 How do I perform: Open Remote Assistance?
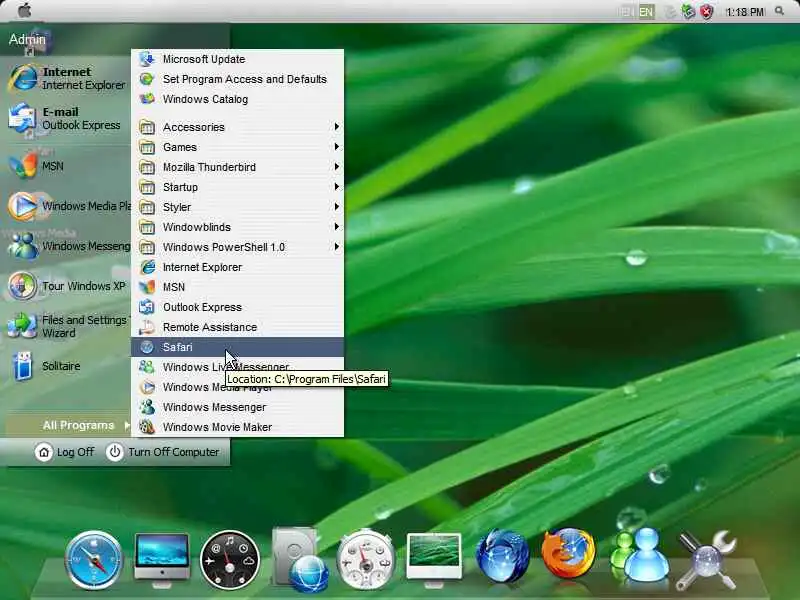coord(238,327)
